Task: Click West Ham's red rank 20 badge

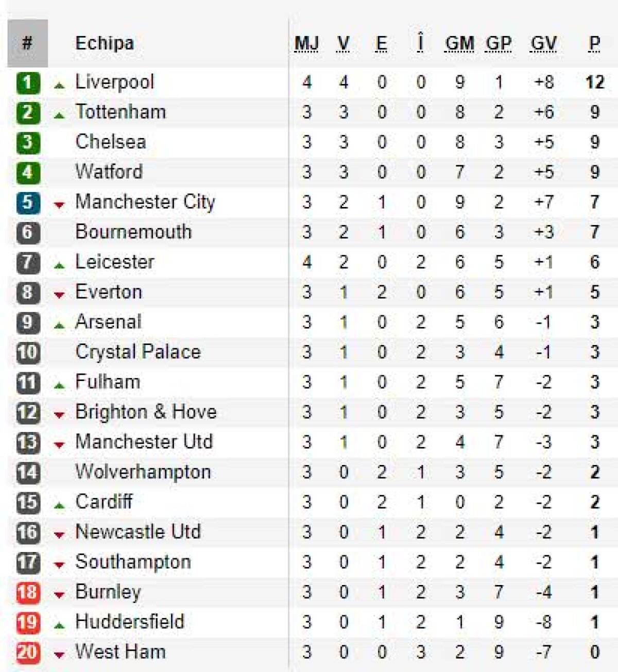Action: click(27, 652)
